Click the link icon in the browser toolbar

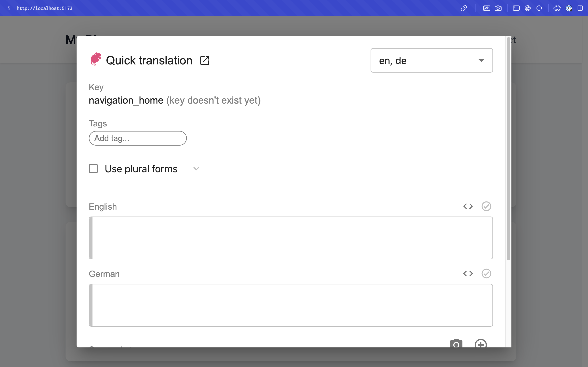tap(464, 8)
